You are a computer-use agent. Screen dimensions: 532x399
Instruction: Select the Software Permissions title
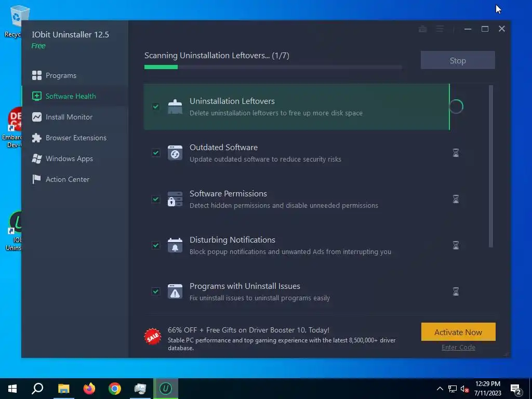pyautogui.click(x=228, y=193)
